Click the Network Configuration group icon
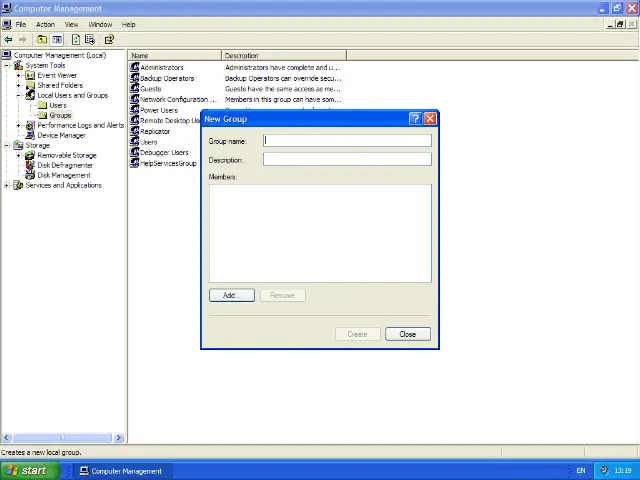Image resolution: width=640 pixels, height=480 pixels. pos(134,99)
